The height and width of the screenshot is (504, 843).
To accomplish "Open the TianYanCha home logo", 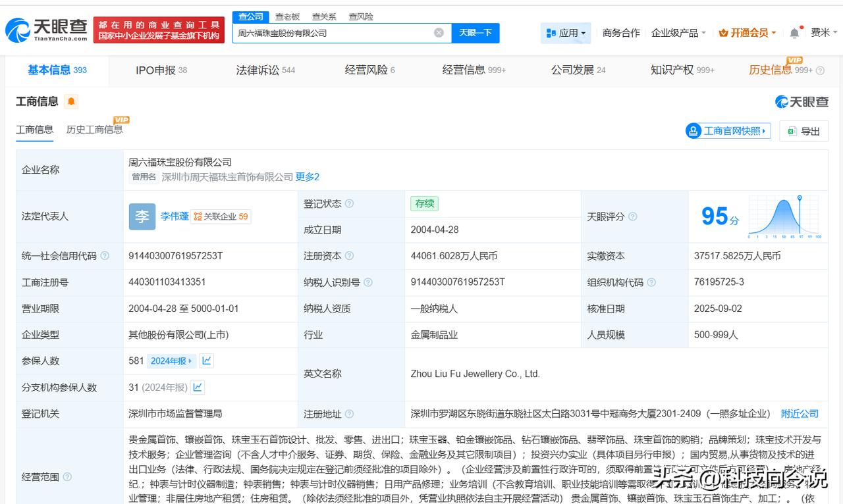I will 46,30.
